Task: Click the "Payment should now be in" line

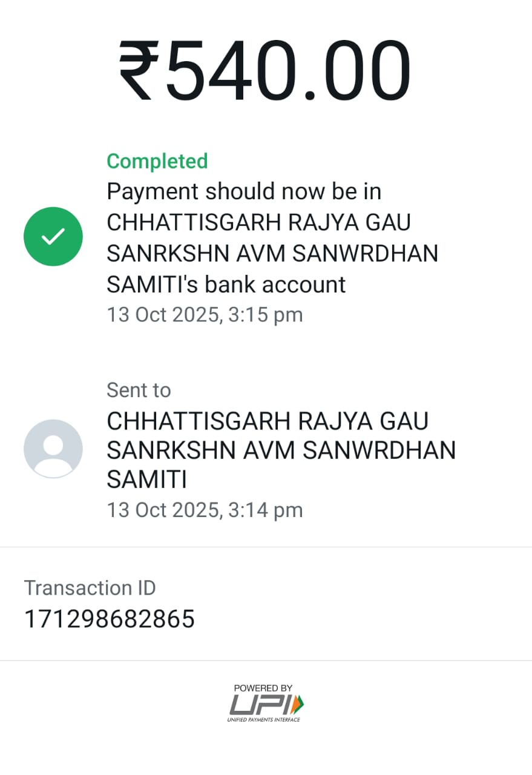Action: pyautogui.click(x=244, y=191)
